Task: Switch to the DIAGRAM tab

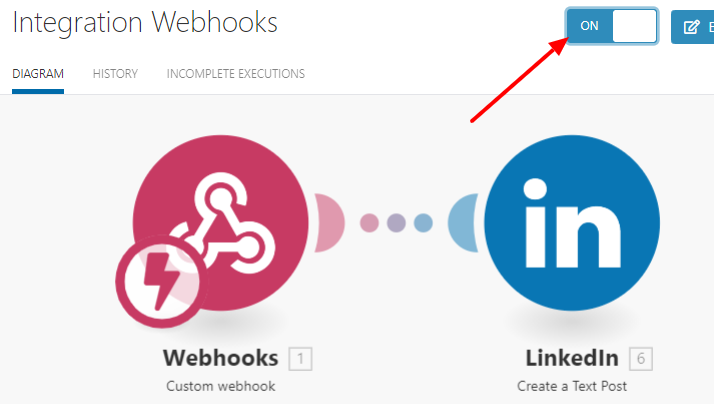Action: click(x=38, y=74)
